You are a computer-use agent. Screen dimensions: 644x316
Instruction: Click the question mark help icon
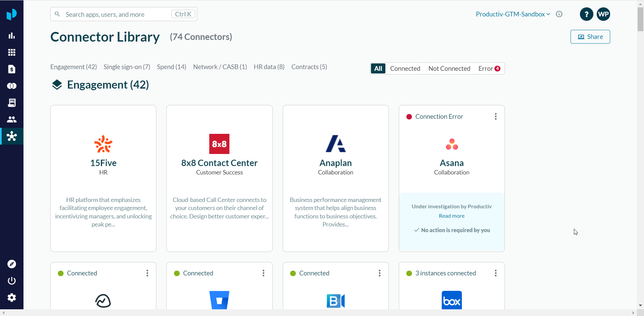pos(586,14)
